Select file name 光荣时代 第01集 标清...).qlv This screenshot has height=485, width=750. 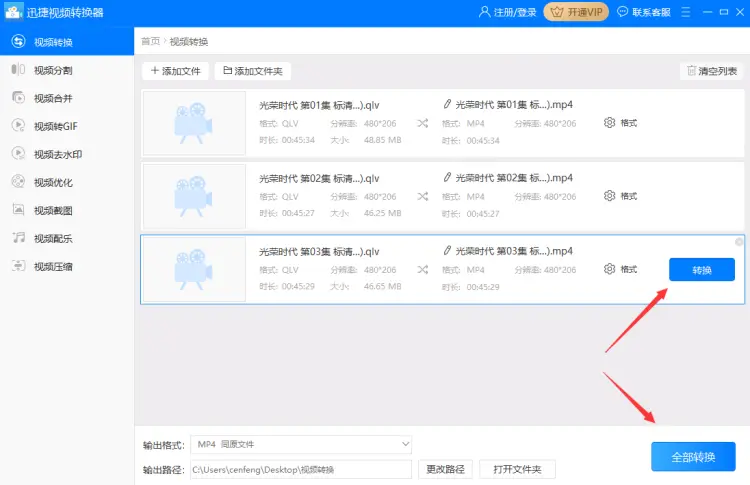pos(319,105)
